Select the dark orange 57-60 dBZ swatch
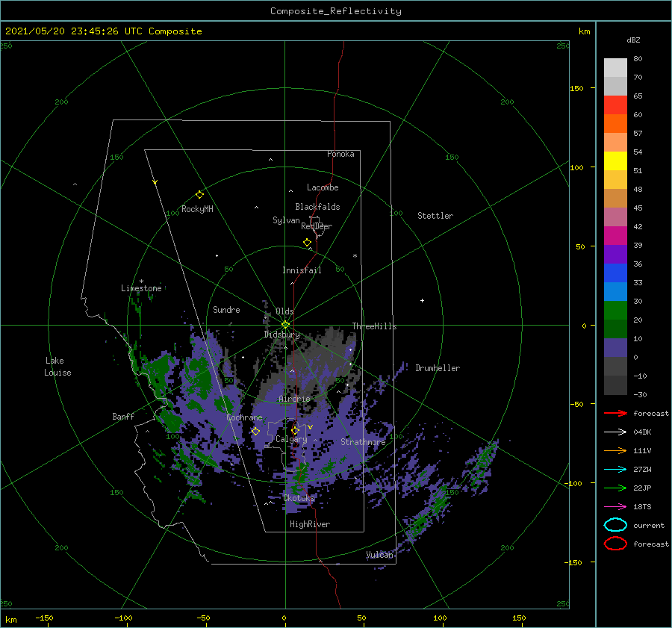Screen dimensions: 672x628 615,123
